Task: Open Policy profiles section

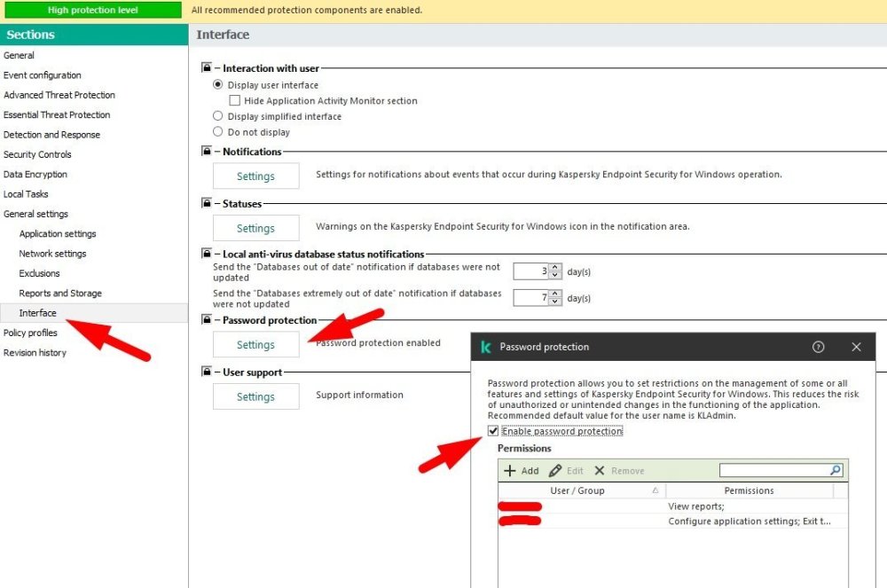Action: coord(30,333)
